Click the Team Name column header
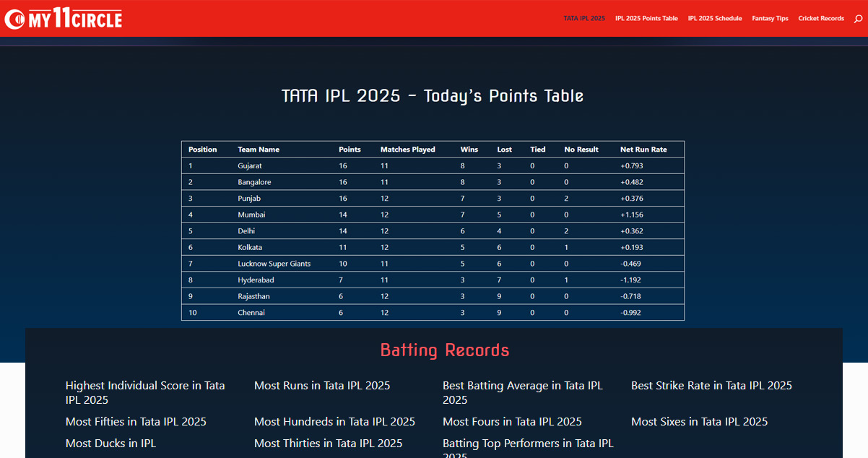The width and height of the screenshot is (868, 458). coord(259,150)
